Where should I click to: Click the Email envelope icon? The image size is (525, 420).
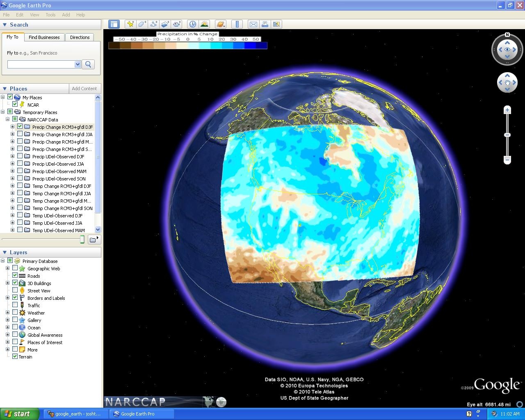[253, 24]
